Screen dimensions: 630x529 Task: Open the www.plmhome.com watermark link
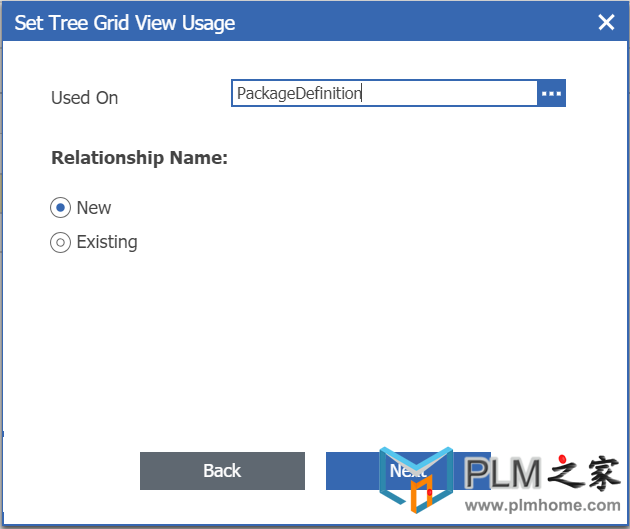pyautogui.click(x=542, y=505)
